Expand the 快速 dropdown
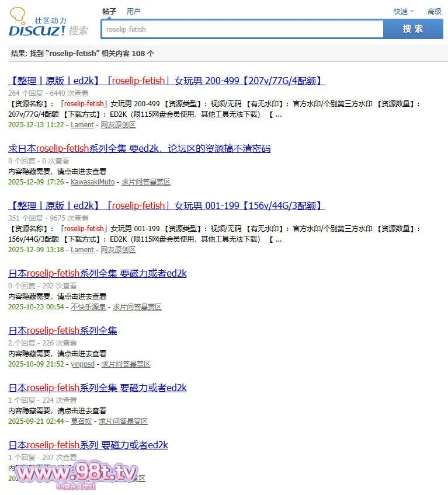448x495 pixels. click(403, 11)
